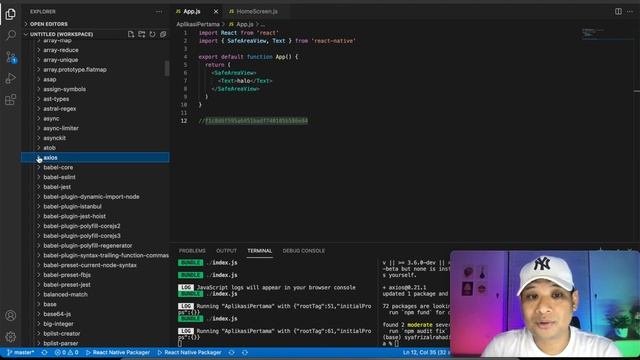Screen dimensions: 640x360
Task: Open the Extensions view
Action: tap(11, 100)
